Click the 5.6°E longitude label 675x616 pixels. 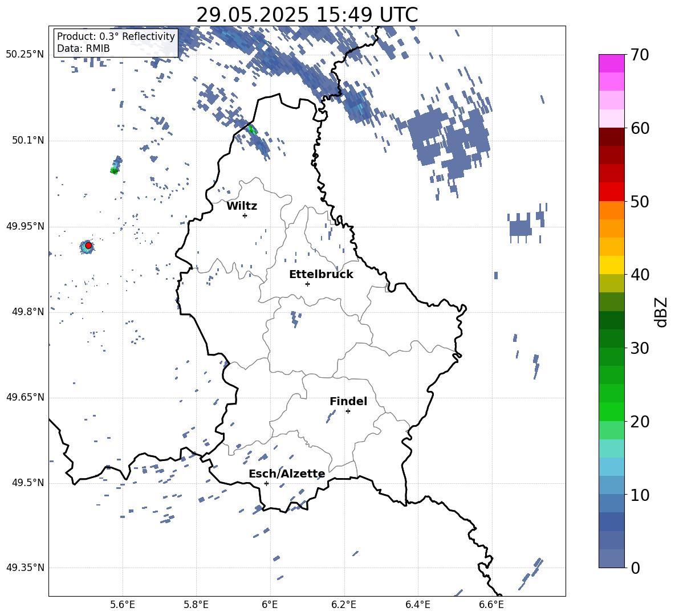click(123, 605)
